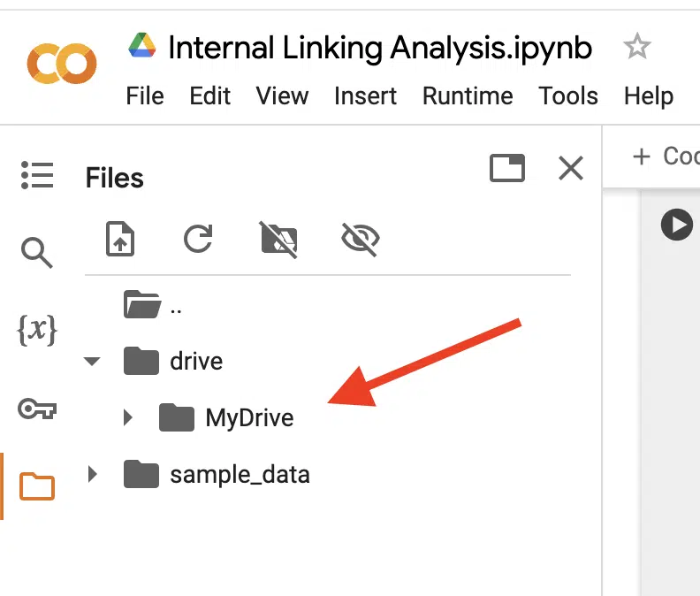Viewport: 700px width, 596px height.
Task: Expand the MyDrive folder arrow
Action: [x=128, y=417]
